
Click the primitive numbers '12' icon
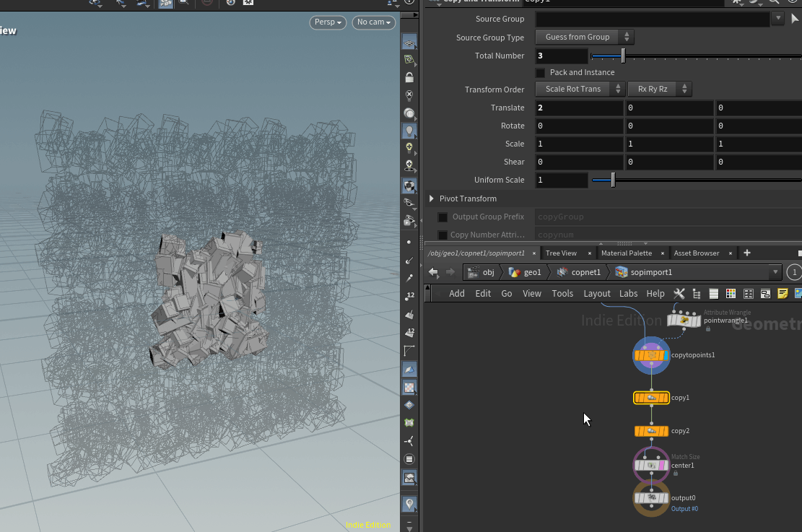pos(410,333)
